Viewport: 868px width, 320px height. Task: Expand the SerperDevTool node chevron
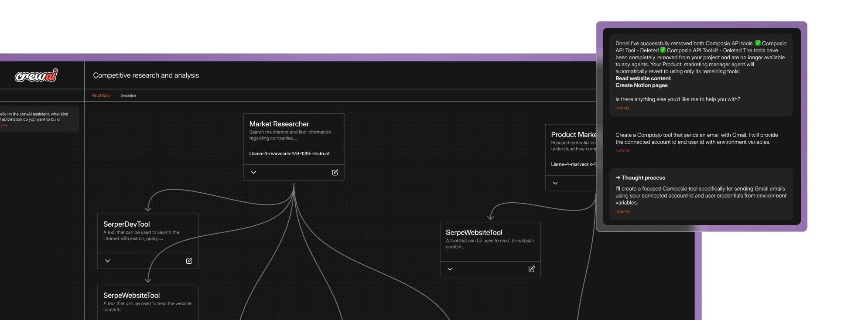click(108, 261)
